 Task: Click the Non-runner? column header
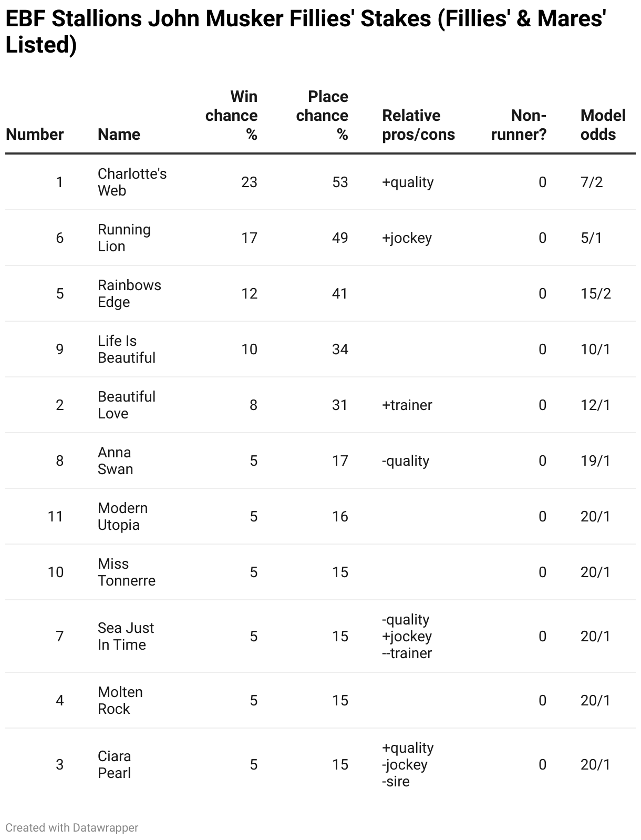[x=519, y=125]
